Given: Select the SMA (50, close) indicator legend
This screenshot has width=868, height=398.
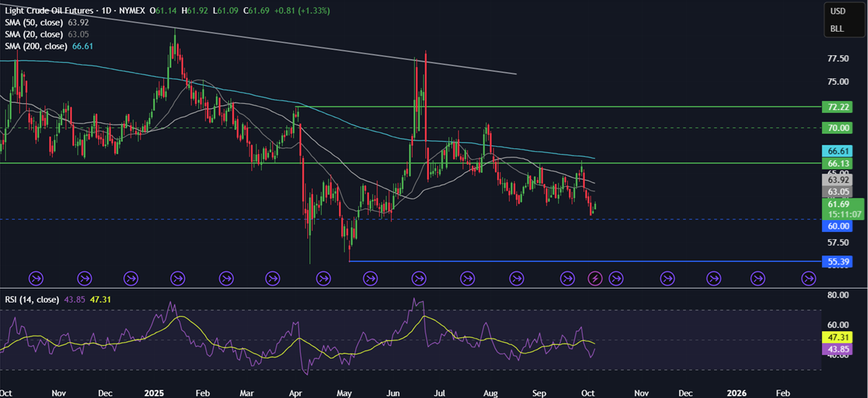Looking at the screenshot, I should tap(43, 23).
